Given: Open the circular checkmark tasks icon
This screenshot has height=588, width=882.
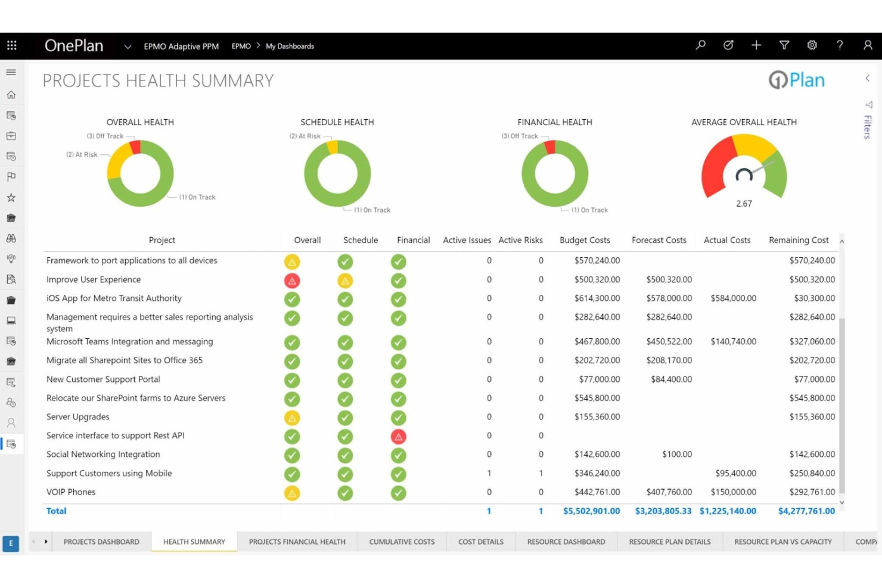Looking at the screenshot, I should tap(728, 45).
